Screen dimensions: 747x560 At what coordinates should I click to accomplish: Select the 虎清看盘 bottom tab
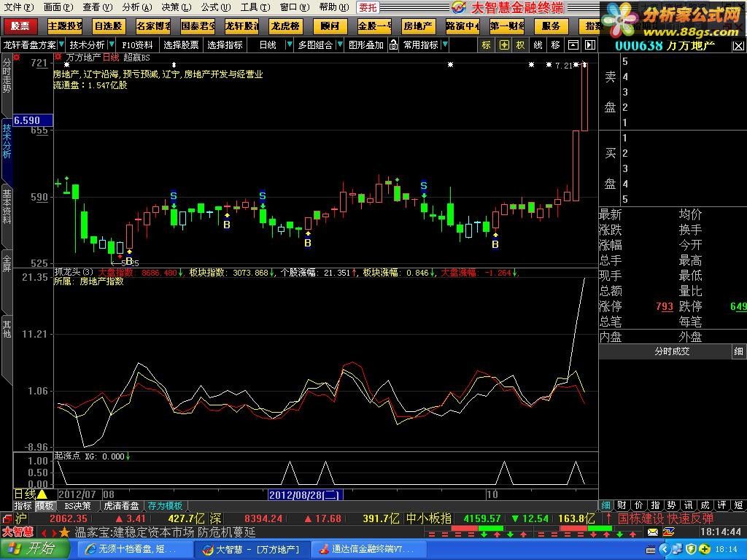point(121,506)
